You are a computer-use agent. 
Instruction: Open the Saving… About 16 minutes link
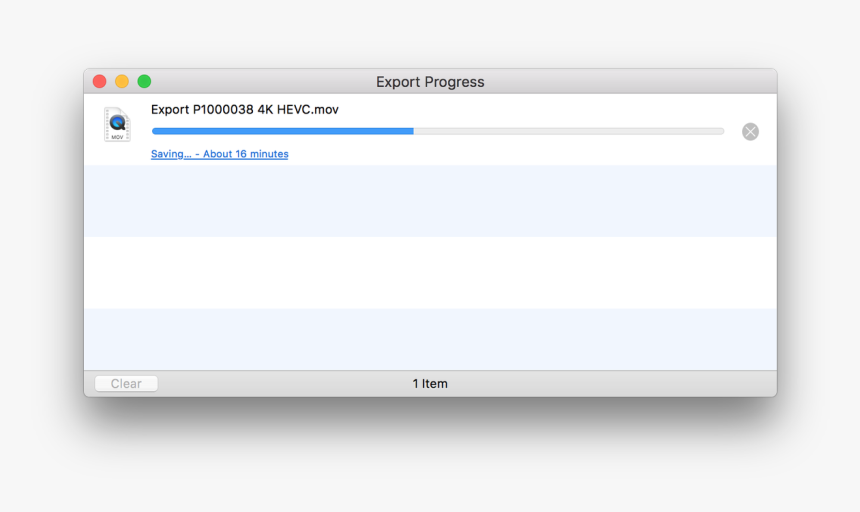coord(219,154)
